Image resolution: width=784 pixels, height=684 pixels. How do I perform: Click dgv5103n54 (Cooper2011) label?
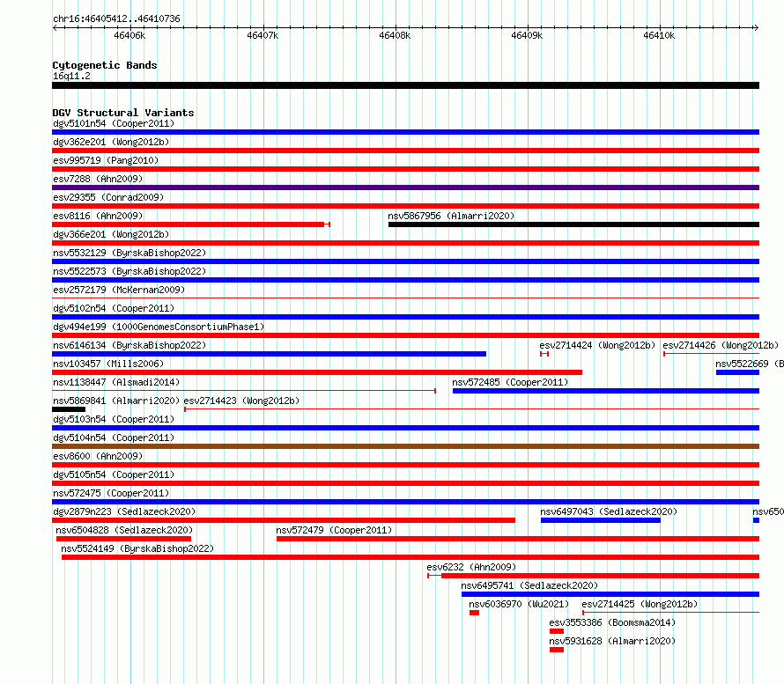[x=114, y=419]
